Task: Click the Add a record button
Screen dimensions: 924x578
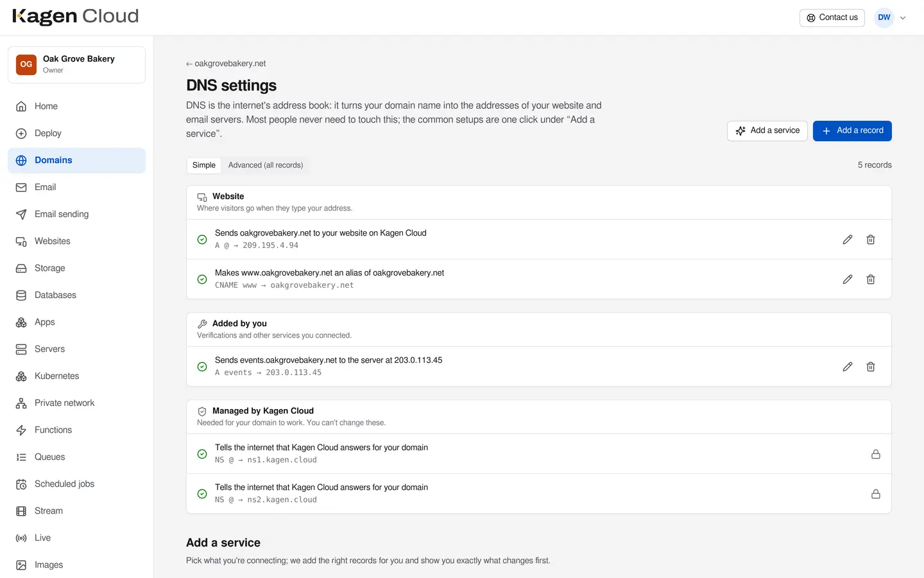Action: [x=852, y=130]
